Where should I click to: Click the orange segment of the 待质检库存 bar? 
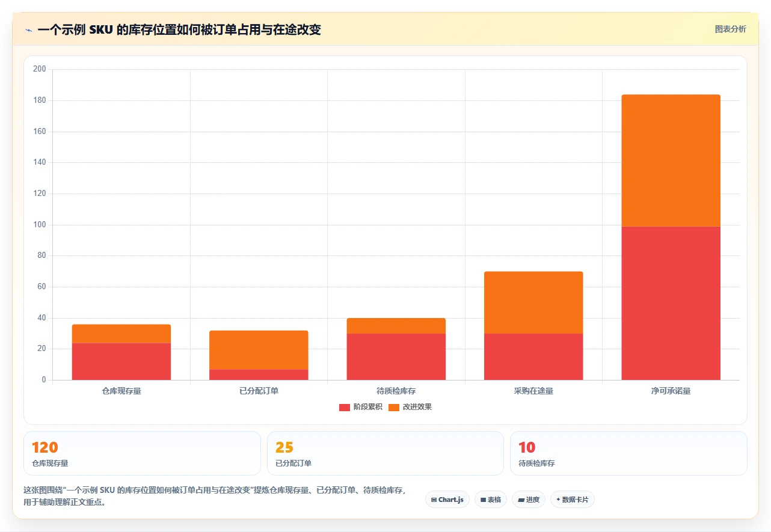pos(396,326)
